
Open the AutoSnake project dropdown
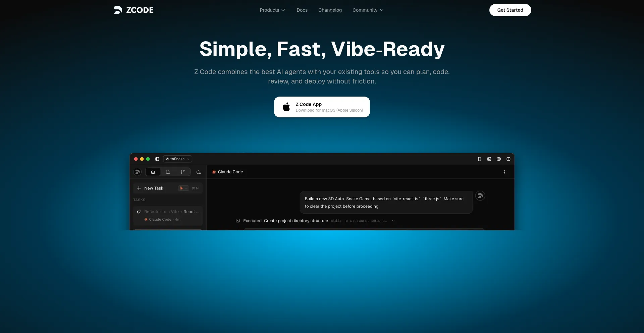coord(178,159)
